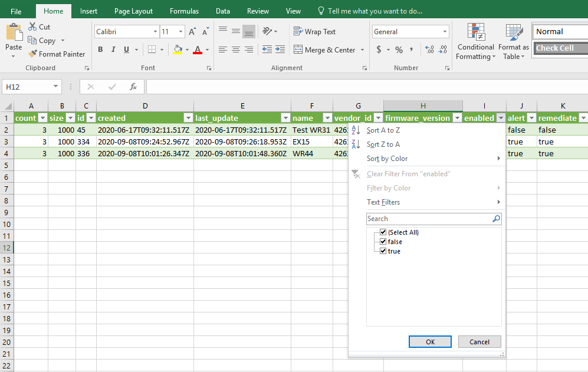Increase the cell indent
The width and height of the screenshot is (588, 372).
coord(280,50)
